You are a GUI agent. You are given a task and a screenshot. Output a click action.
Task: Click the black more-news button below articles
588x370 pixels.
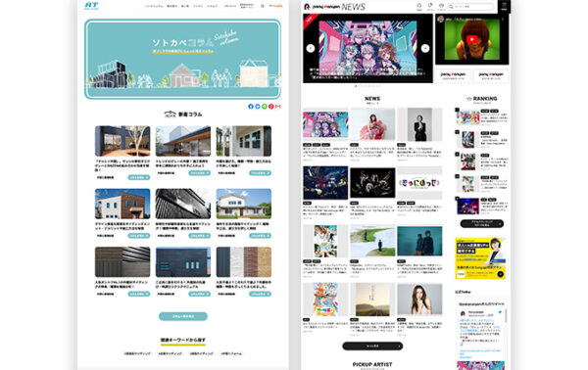tap(372, 347)
